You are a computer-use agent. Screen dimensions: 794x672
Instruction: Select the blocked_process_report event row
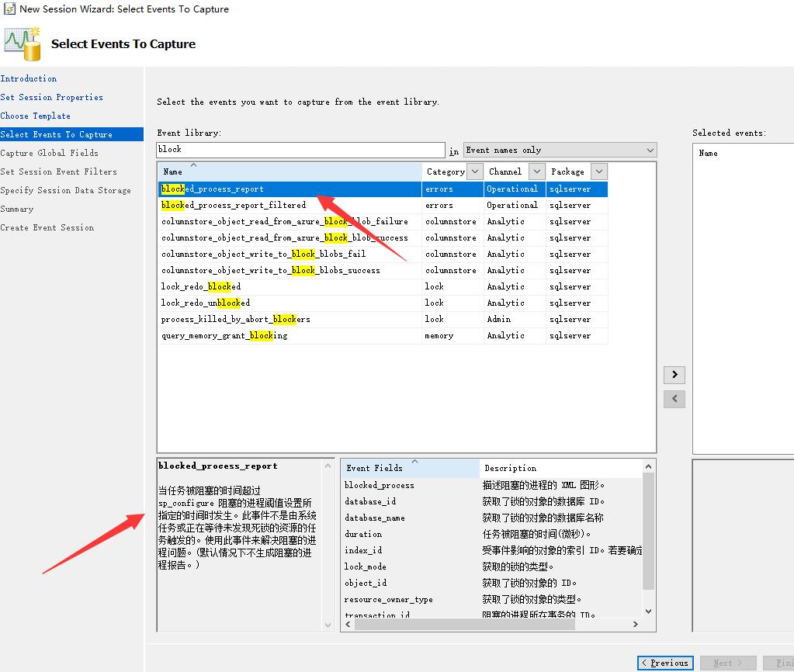(383, 189)
